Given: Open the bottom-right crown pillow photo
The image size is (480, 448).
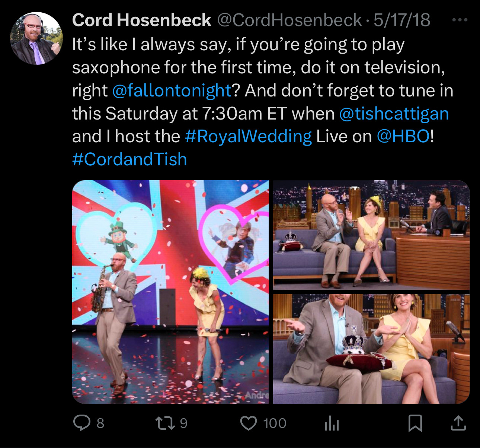Looking at the screenshot, I should [371, 349].
